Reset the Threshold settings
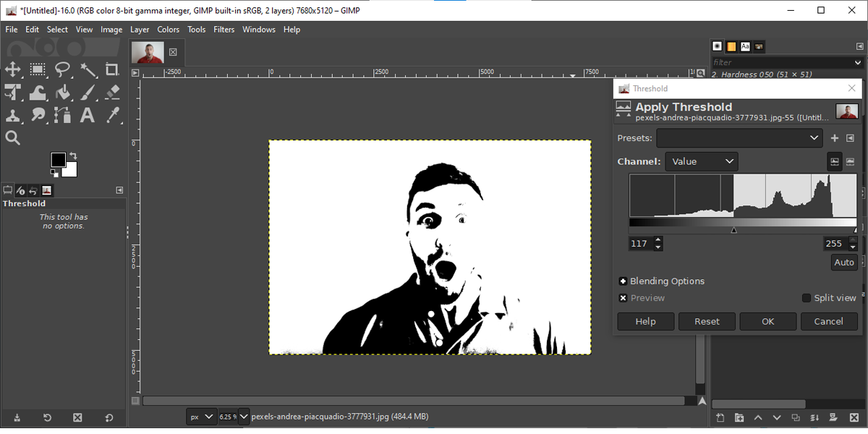 (x=707, y=321)
